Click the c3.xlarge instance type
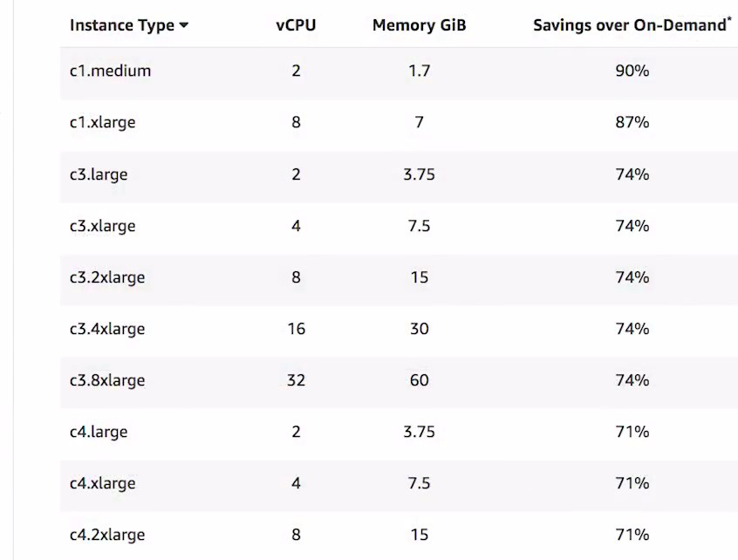Image resolution: width=738 pixels, height=560 pixels. pos(102,226)
